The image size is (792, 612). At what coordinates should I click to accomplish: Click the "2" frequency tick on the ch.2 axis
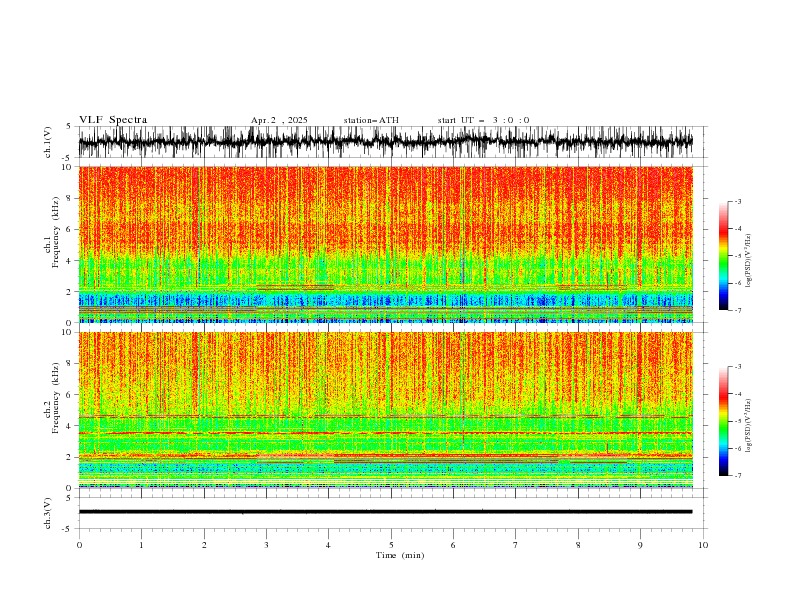70,457
